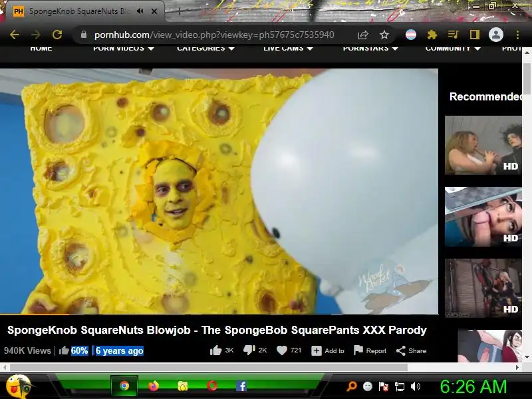The image size is (532, 399).
Task: Click the vertical page scrollbar thumb
Action: click(x=527, y=78)
